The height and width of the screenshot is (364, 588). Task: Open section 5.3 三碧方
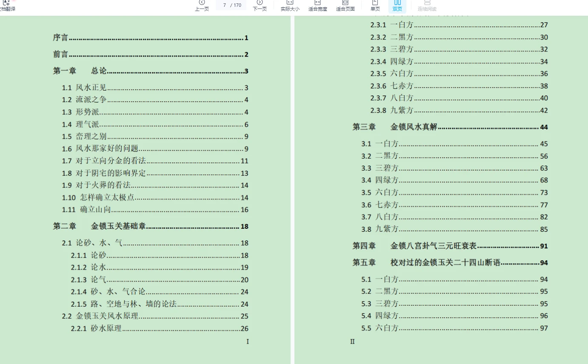[x=455, y=304]
